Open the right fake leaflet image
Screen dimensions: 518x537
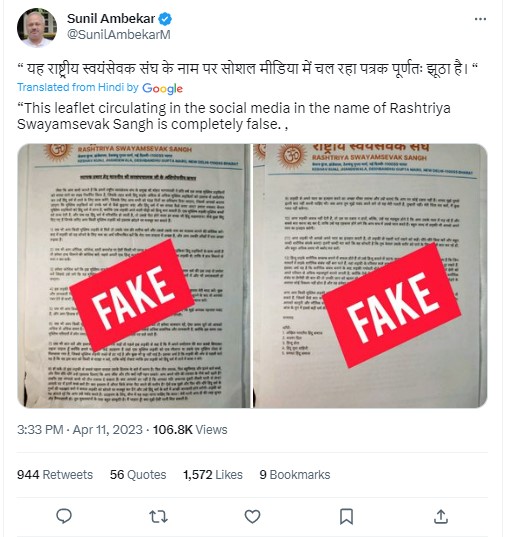[x=370, y=276]
